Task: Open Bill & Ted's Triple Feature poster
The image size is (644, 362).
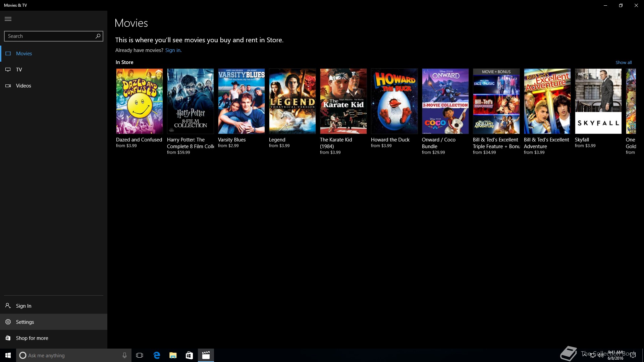Action: point(496,101)
